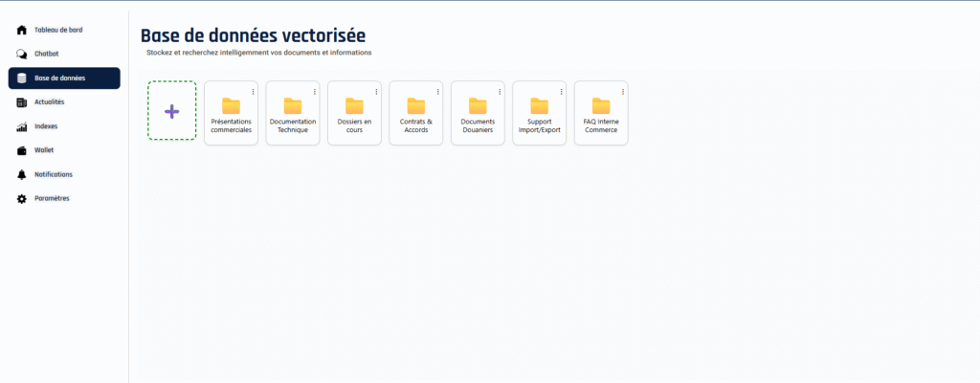Go to Tableau de bord menu label
Image resolution: width=980 pixels, height=383 pixels.
[x=58, y=30]
